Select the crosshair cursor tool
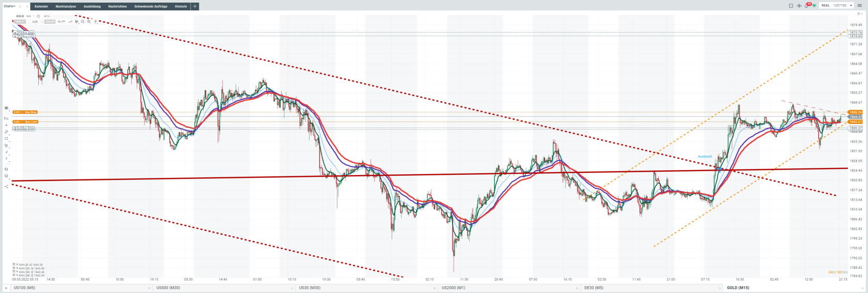This screenshot has height=293, width=868. tap(96, 22)
